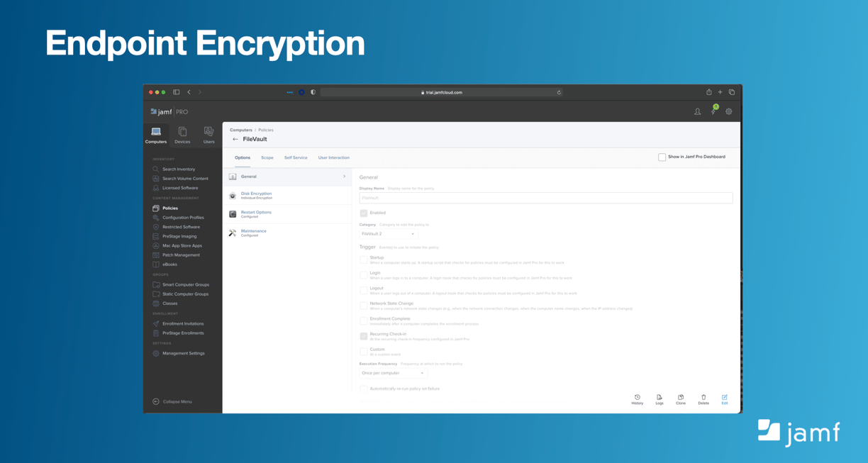This screenshot has height=463, width=868.
Task: Open the Safari privacy shield icon
Action: 313,92
